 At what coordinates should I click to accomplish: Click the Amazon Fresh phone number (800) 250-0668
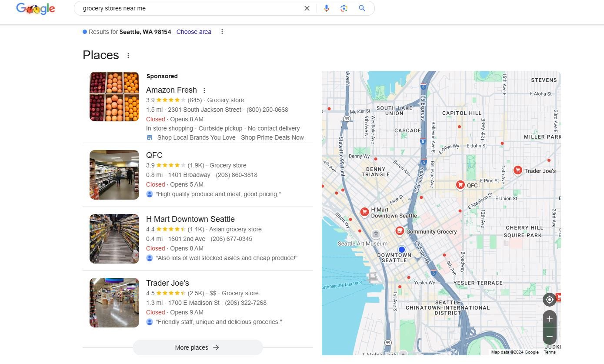(x=267, y=110)
